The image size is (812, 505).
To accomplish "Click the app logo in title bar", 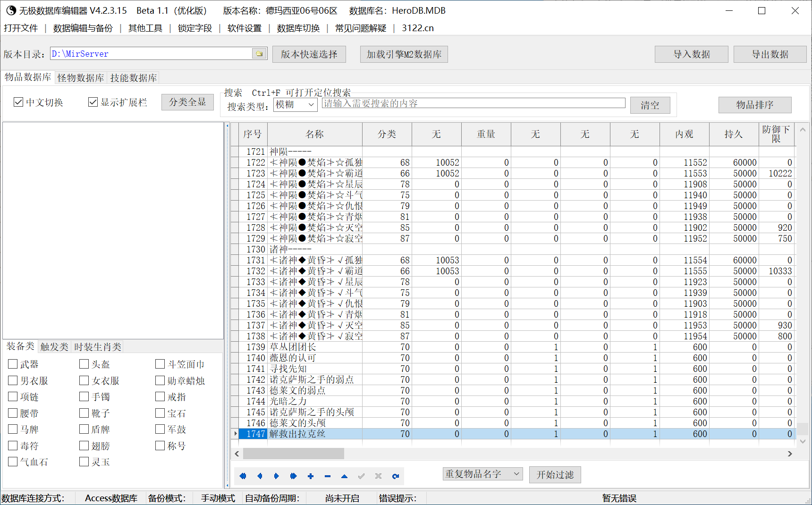I will pyautogui.click(x=10, y=10).
